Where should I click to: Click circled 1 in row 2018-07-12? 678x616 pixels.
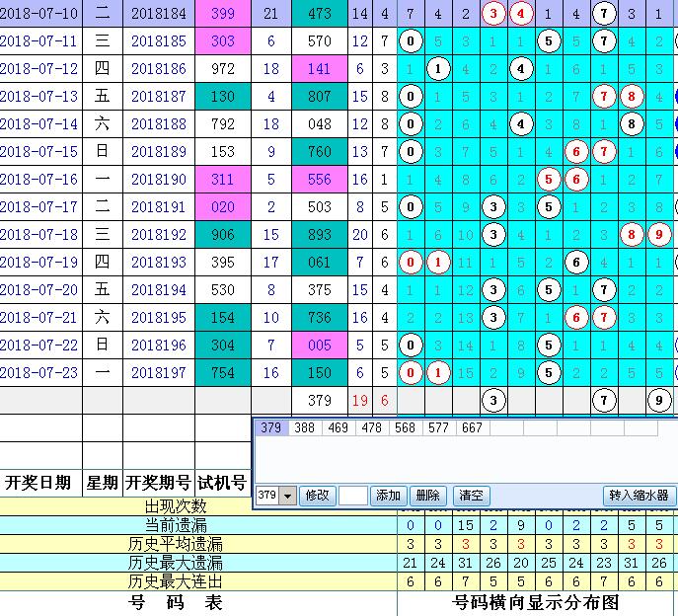438,69
